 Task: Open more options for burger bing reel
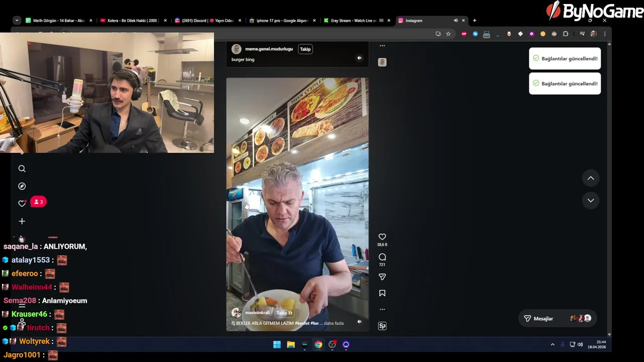point(382,46)
